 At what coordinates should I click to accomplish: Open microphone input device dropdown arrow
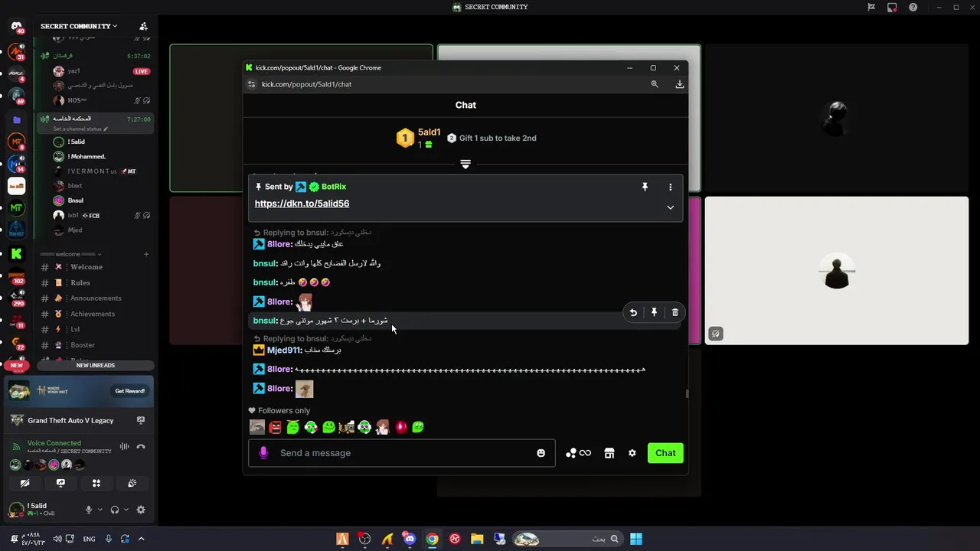pos(100,510)
